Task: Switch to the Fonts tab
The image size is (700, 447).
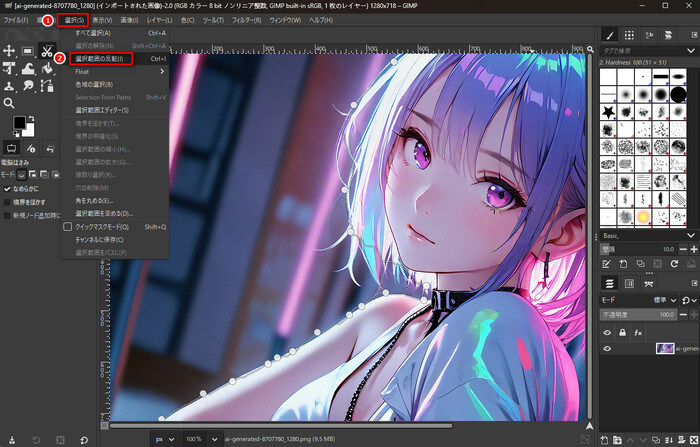Action: tap(649, 35)
